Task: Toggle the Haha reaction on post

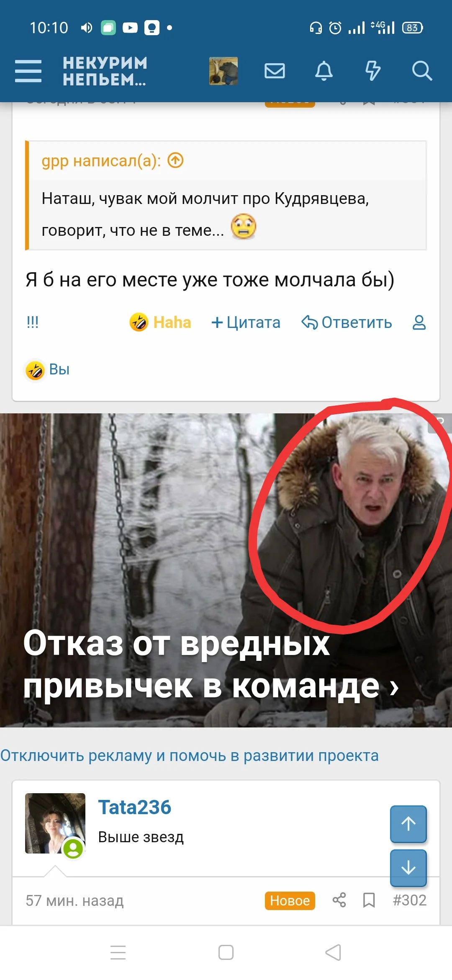Action: [160, 322]
